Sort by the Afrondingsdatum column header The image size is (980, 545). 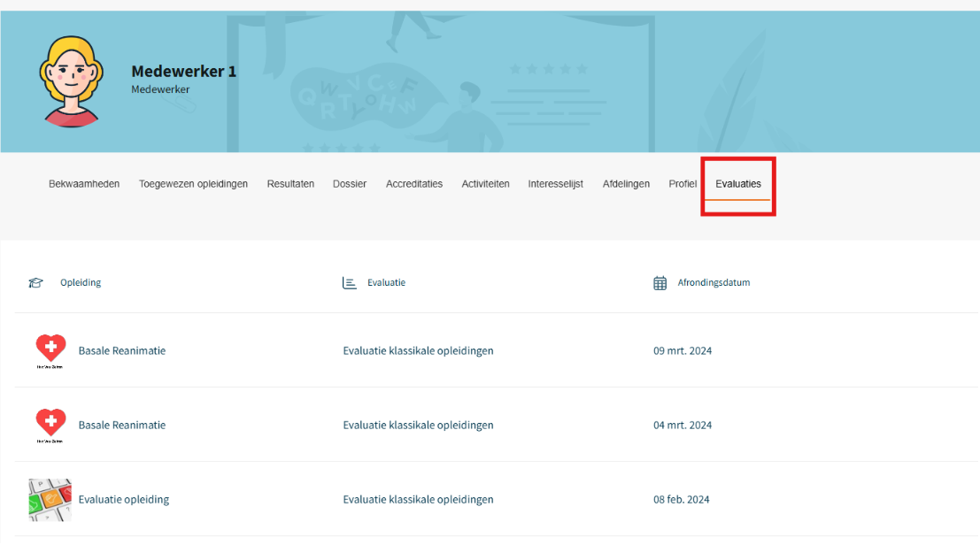point(714,283)
